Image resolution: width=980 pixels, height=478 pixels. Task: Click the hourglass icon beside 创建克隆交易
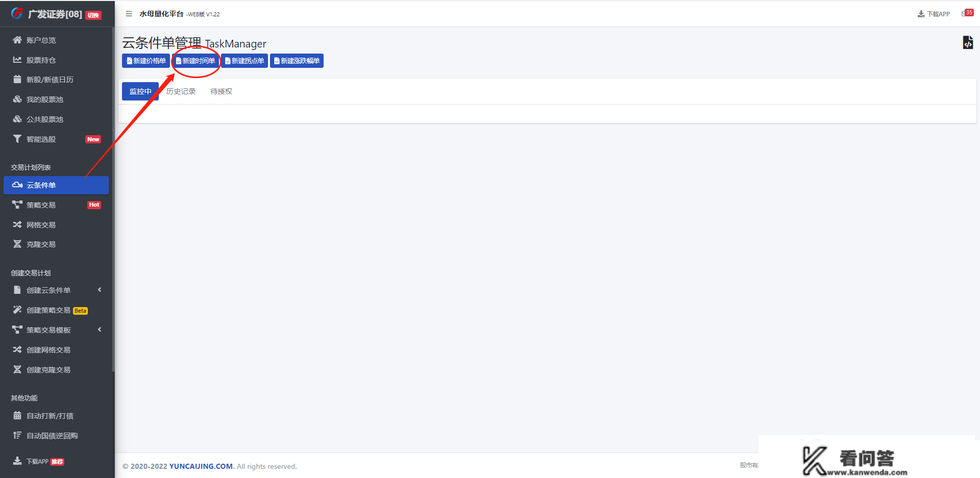click(17, 369)
